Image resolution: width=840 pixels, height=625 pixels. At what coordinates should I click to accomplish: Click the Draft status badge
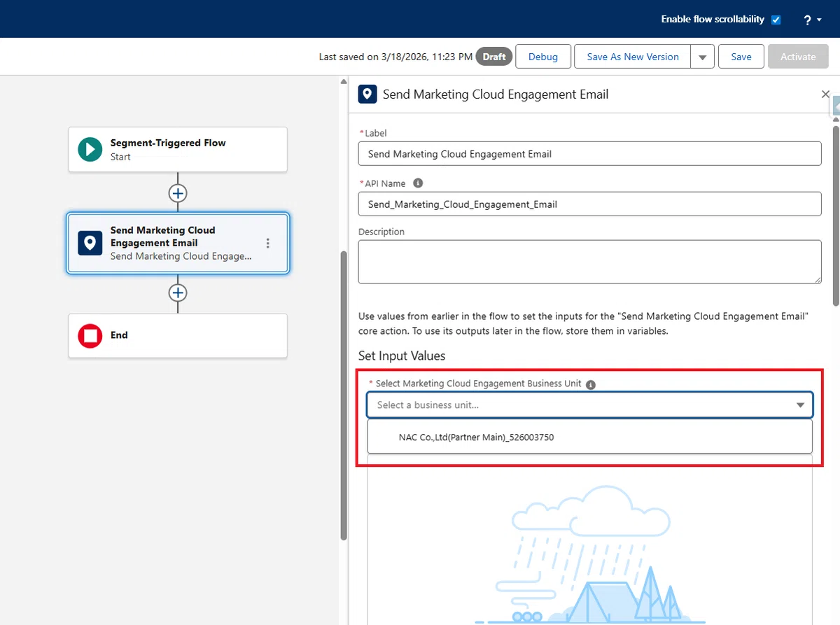[494, 57]
